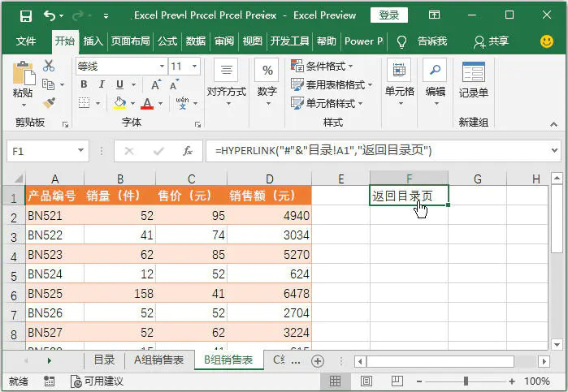Click the 可用建议 status bar item
Viewport: 568px width, 392px height.
(x=97, y=381)
